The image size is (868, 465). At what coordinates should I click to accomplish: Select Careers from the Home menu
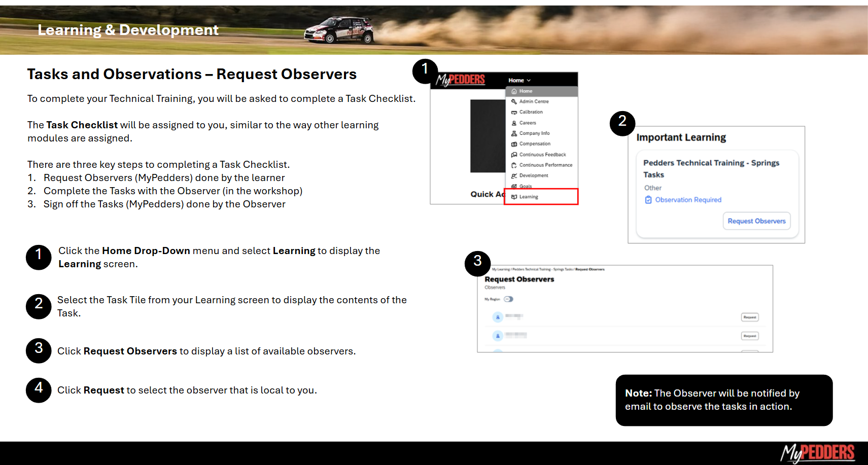pos(528,123)
